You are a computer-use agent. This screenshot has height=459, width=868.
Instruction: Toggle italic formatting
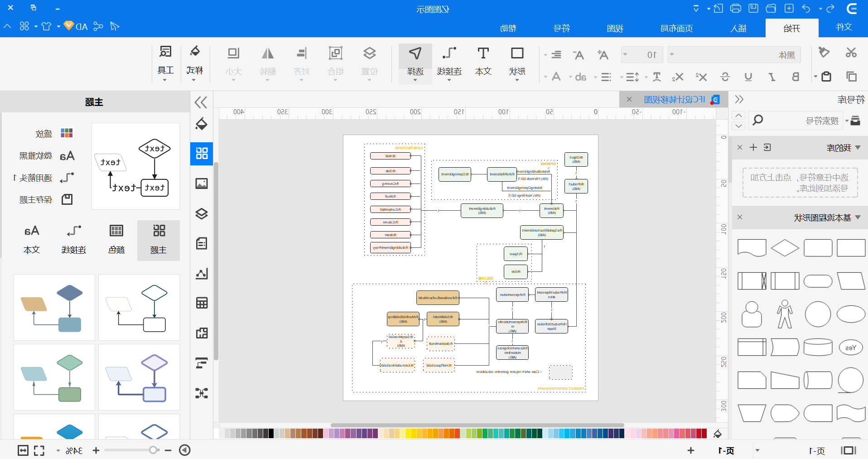pyautogui.click(x=772, y=77)
